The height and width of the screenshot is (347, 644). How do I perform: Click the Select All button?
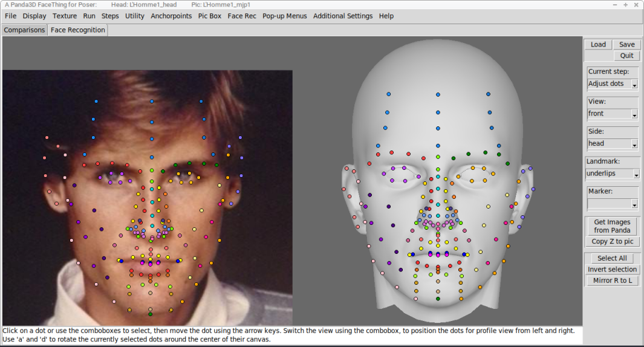pos(612,258)
